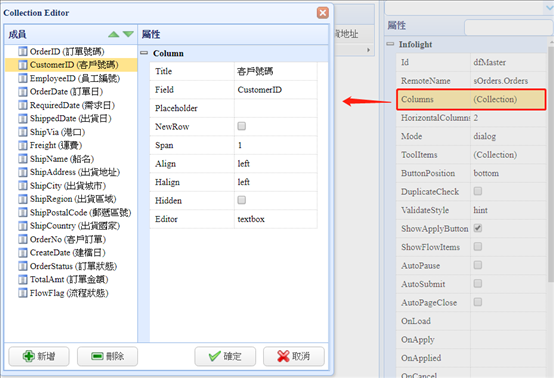
Task: Click the TotalAmt column icon
Action: point(23,280)
